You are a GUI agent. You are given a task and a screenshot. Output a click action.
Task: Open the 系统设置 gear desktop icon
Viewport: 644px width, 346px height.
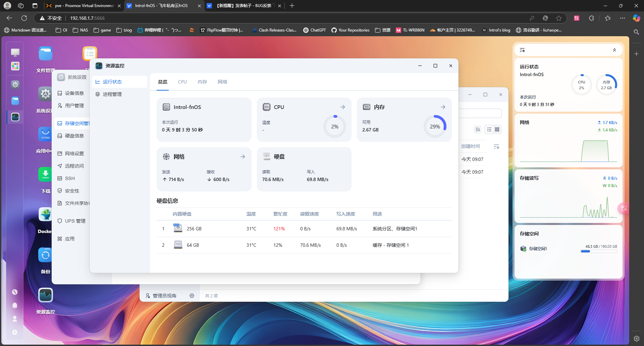46,94
